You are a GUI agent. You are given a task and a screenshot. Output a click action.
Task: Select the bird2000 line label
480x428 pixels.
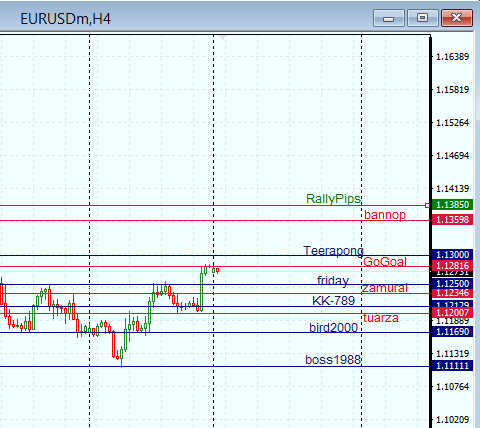coord(333,328)
